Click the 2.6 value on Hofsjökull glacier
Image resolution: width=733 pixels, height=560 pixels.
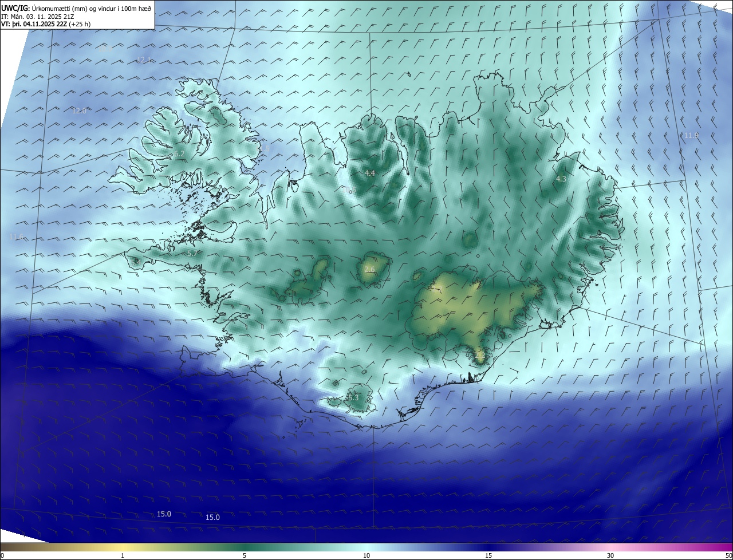(369, 269)
